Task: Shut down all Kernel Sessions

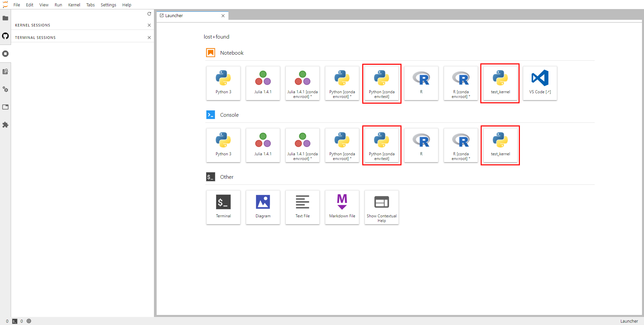Action: tap(149, 25)
